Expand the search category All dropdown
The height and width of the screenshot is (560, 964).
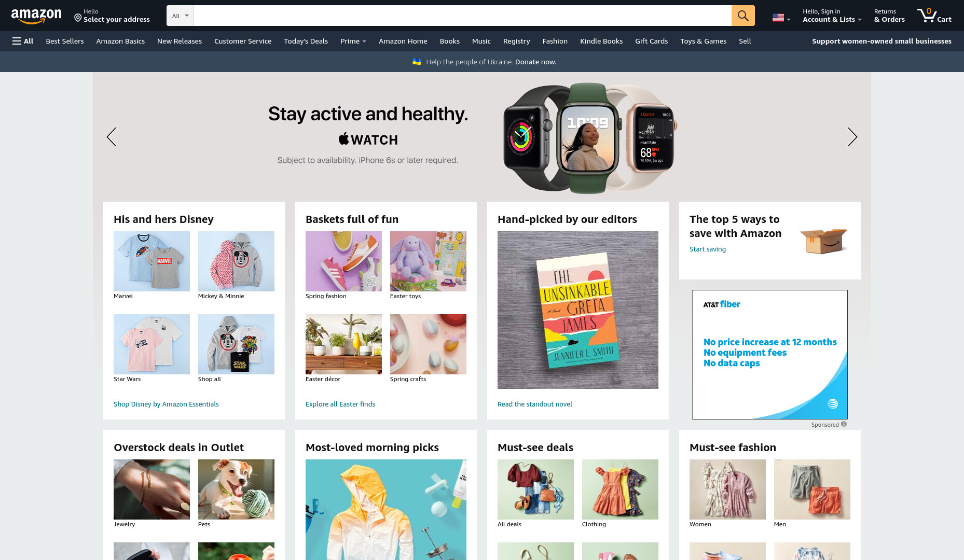[180, 16]
